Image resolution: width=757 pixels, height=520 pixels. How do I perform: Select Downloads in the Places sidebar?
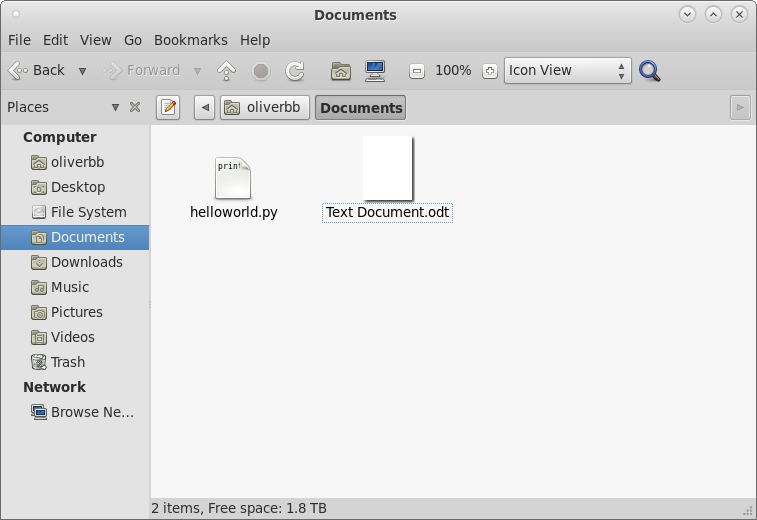tap(86, 262)
